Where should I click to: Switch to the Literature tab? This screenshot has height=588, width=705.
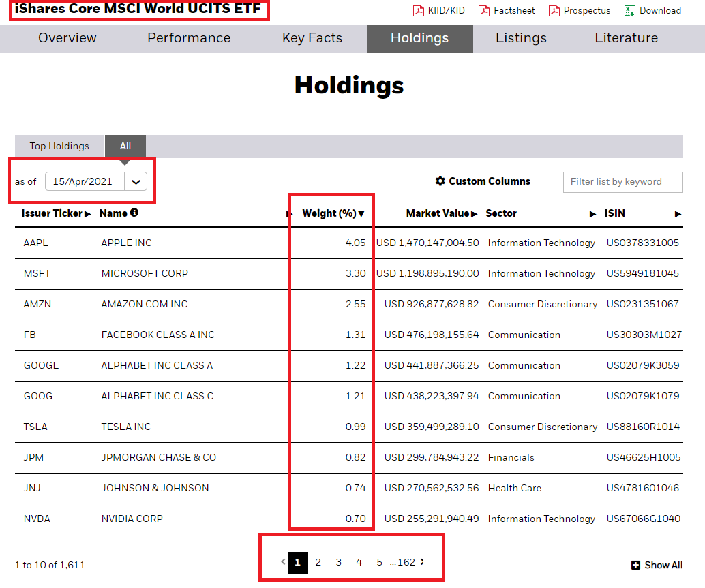pyautogui.click(x=627, y=38)
